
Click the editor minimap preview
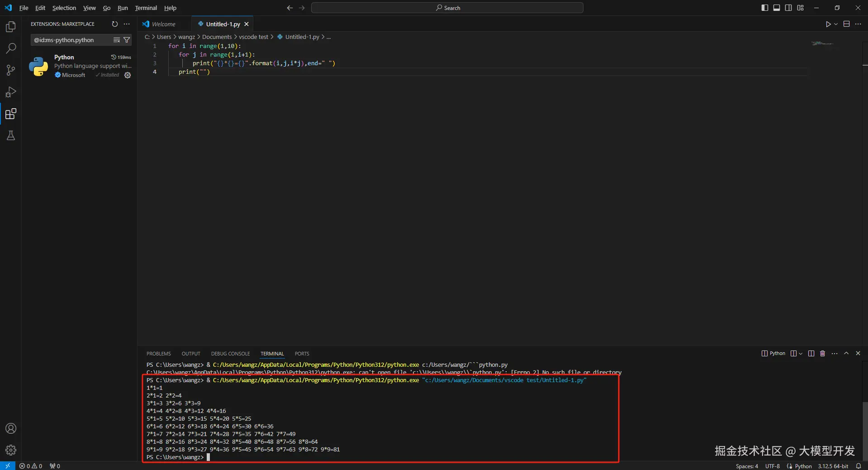pos(823,43)
